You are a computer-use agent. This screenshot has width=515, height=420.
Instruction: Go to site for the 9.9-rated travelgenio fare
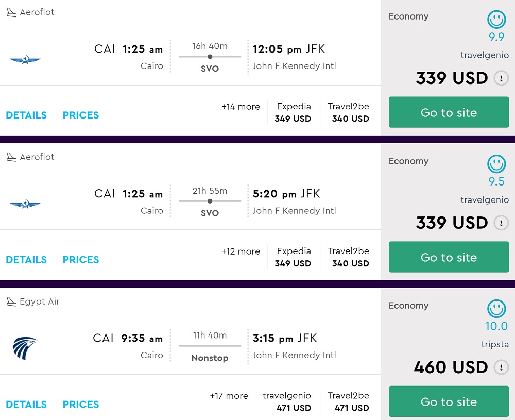(449, 112)
